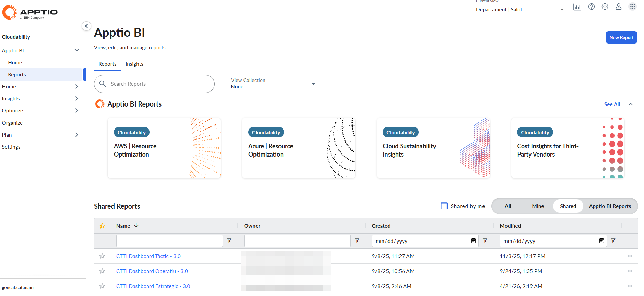Image resolution: width=644 pixels, height=296 pixels.
Task: Sort by the Created column header
Action: tap(381, 226)
